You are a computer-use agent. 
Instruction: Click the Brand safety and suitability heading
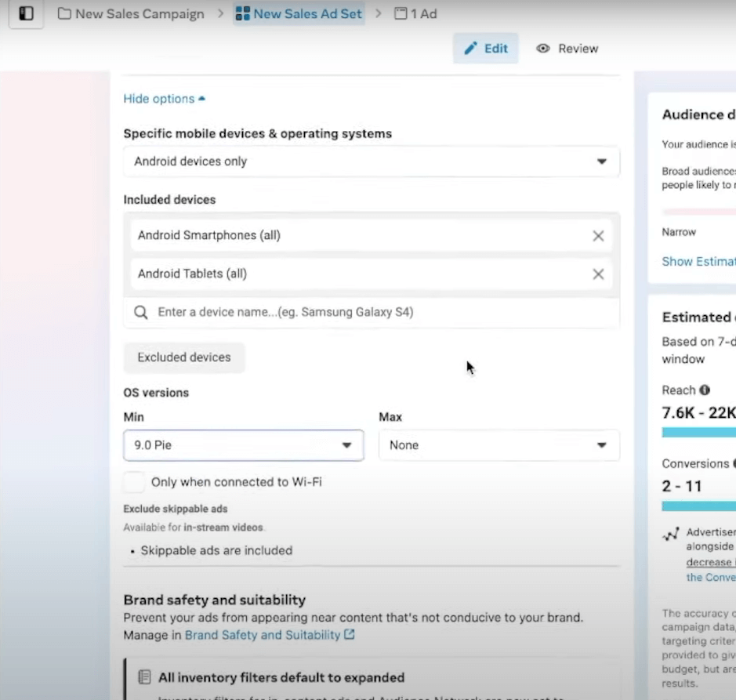tap(215, 600)
